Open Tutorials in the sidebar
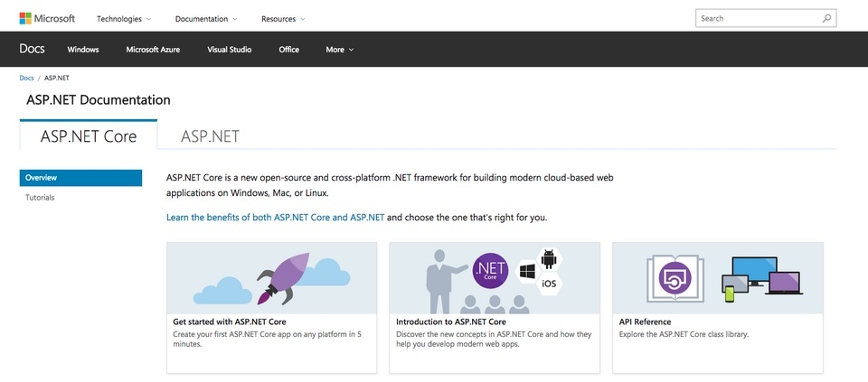The height and width of the screenshot is (382, 868). click(40, 197)
